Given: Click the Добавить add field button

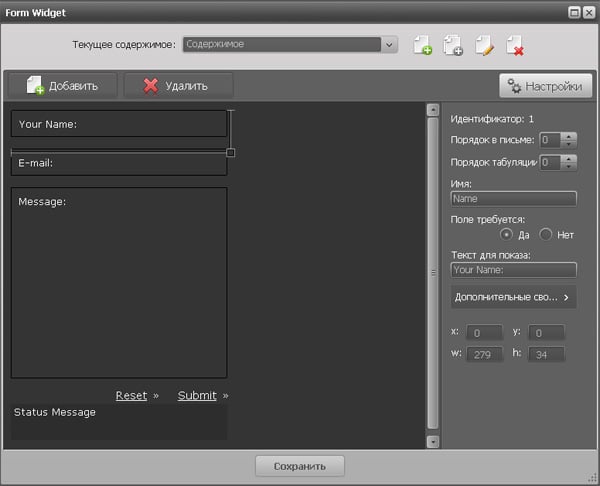Looking at the screenshot, I should 62,85.
